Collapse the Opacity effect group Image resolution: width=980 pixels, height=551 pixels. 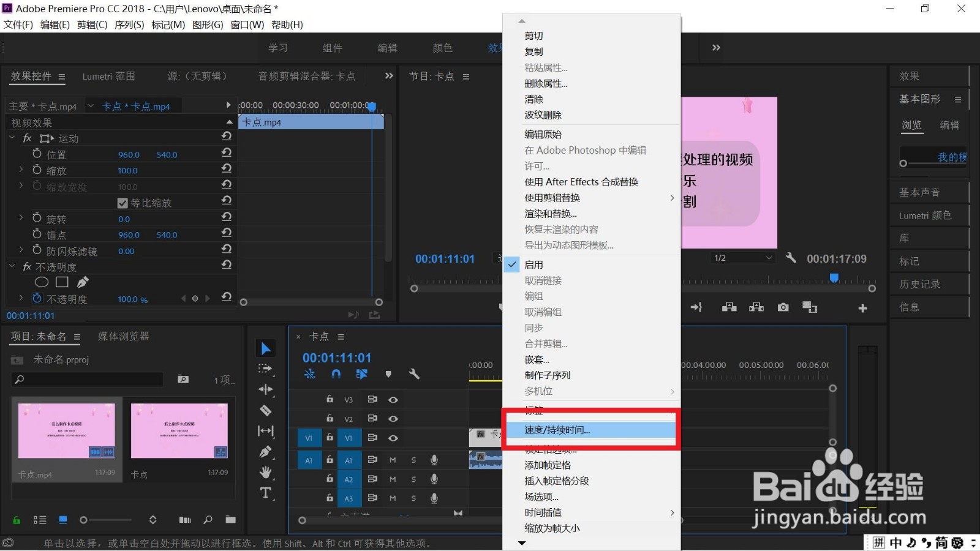point(12,266)
